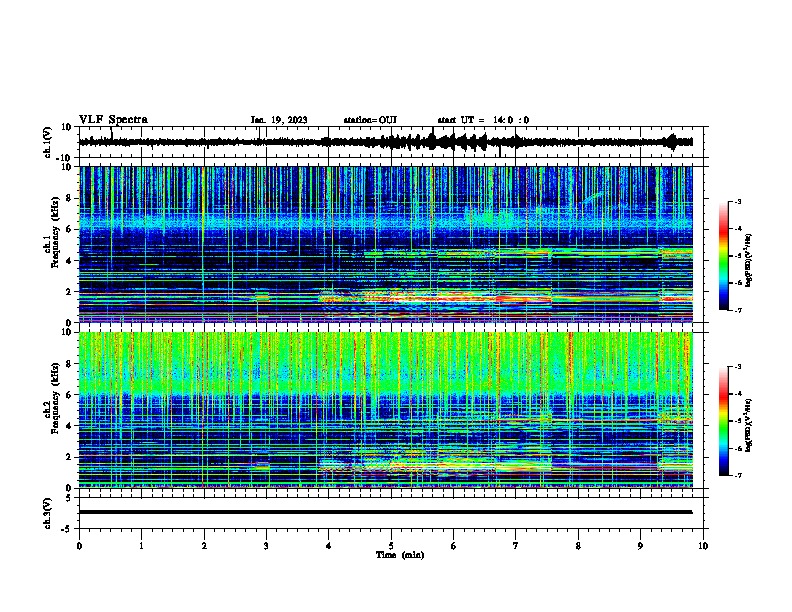Click the ch.2 colorbar log(PSD) label
Screen dimensions: 792x612
click(749, 425)
